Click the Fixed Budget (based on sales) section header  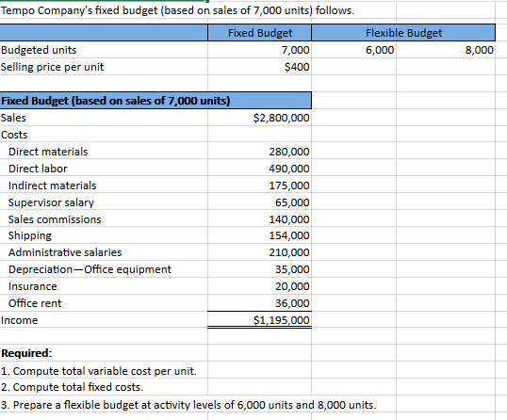(155, 101)
